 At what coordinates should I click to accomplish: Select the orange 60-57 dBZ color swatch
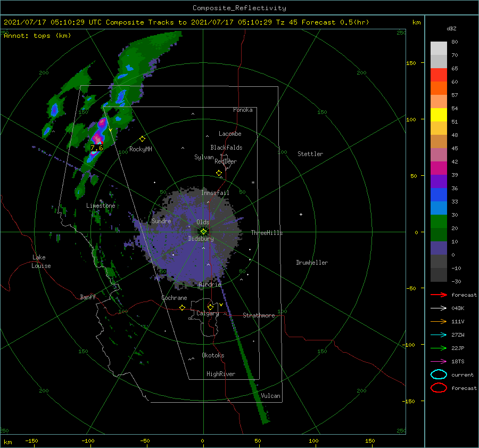point(439,88)
